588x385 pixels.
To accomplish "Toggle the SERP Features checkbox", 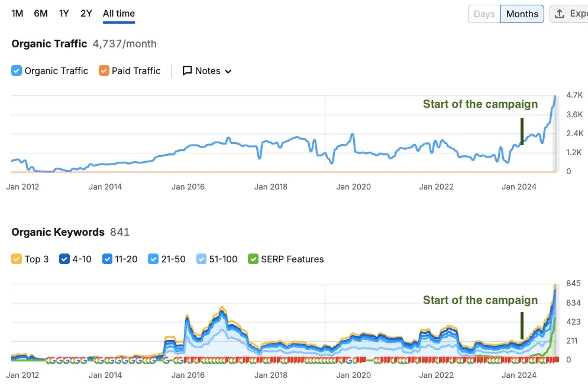I will 253,259.
